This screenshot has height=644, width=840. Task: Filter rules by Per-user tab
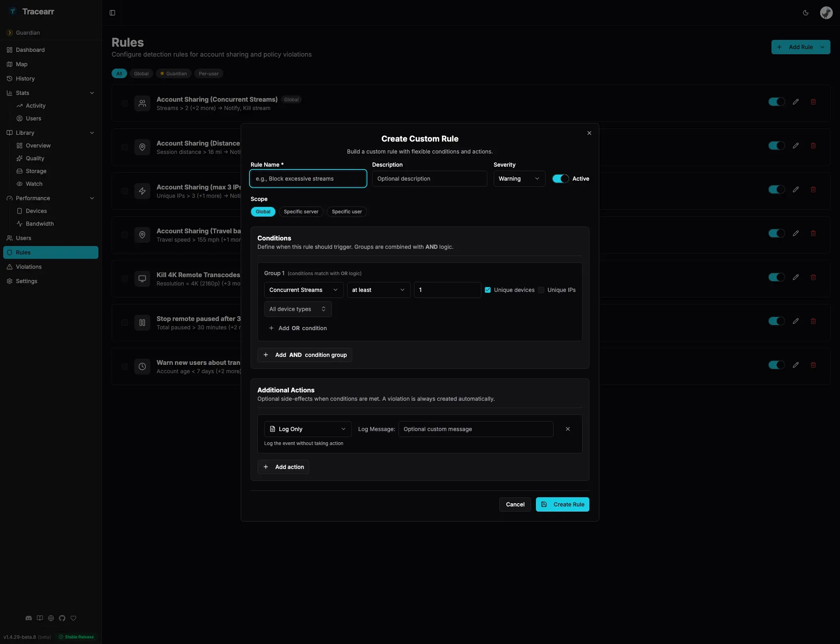coord(208,74)
